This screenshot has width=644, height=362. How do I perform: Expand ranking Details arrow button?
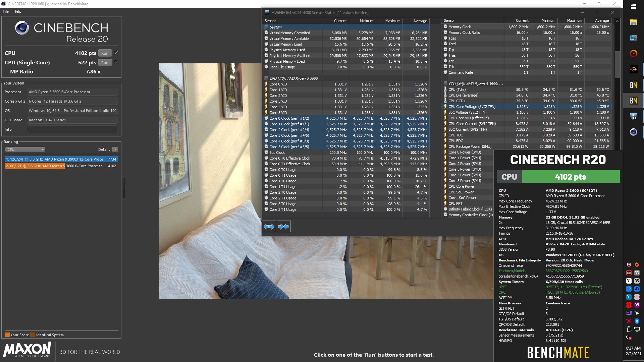[115, 149]
